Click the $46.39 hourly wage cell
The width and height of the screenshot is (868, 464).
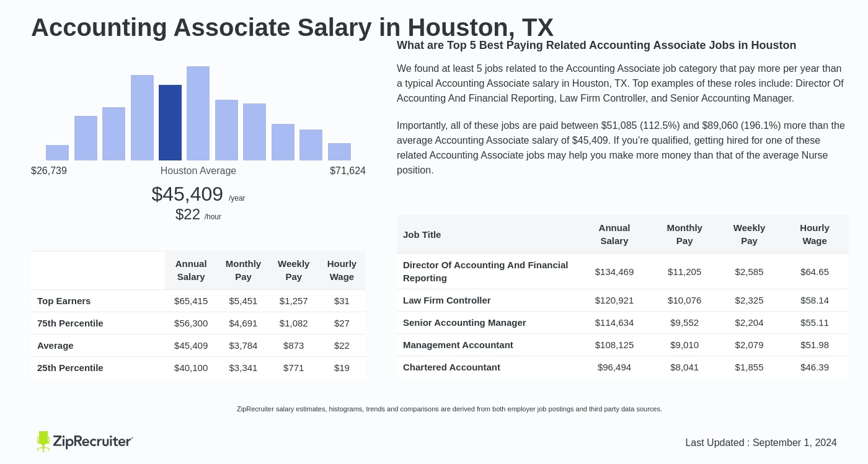(x=815, y=367)
